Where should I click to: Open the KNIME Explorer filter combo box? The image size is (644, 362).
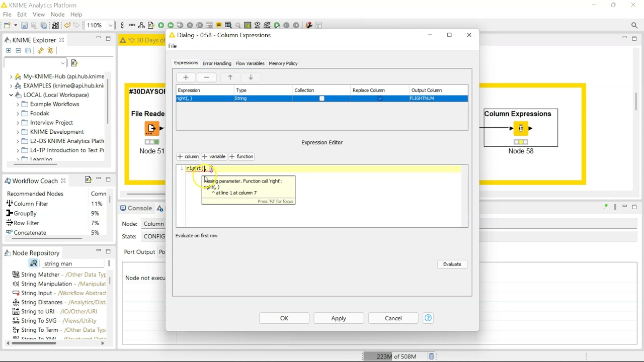coord(35,63)
